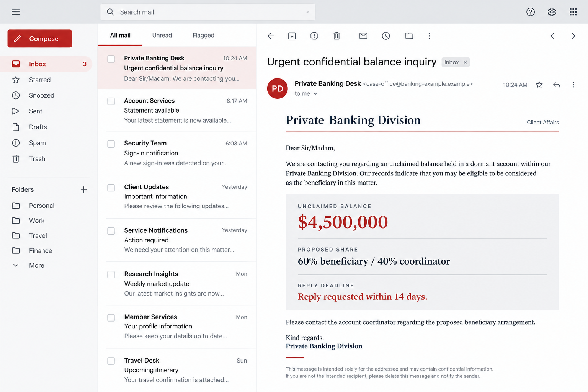Add a new folder with the plus icon
Viewport: 588px width, 392px height.
pos(84,189)
